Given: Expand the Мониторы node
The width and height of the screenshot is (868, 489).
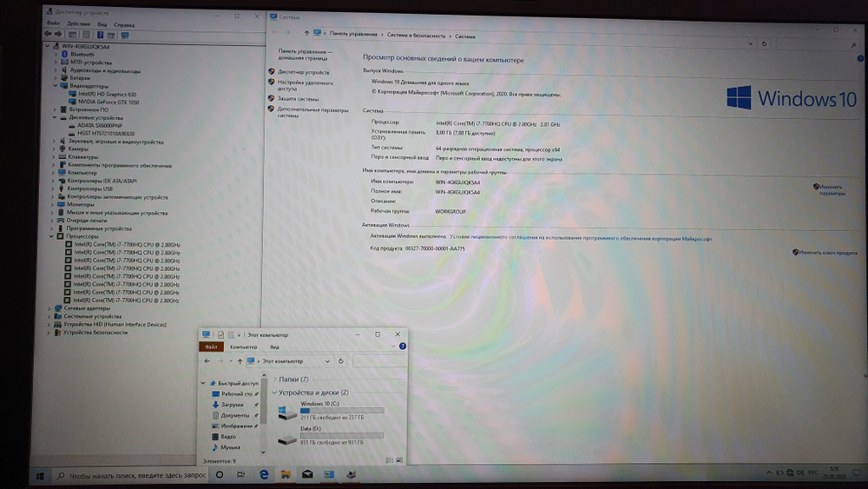Looking at the screenshot, I should click(x=53, y=204).
